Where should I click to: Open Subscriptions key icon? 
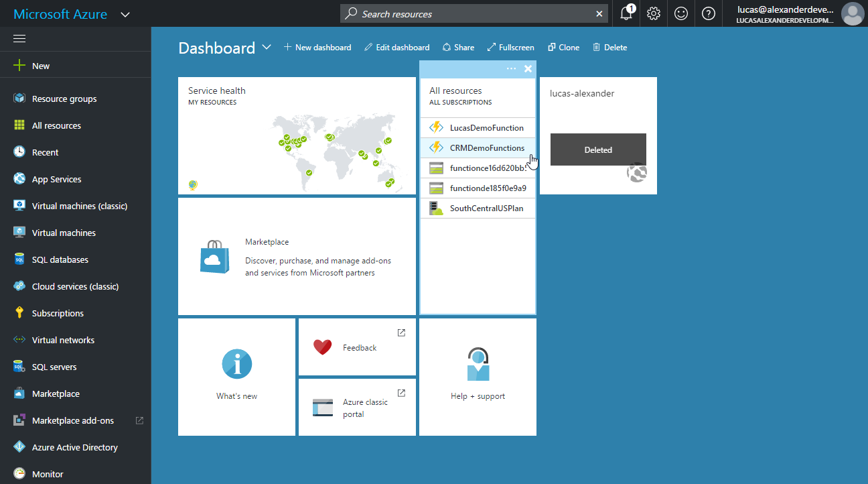point(19,313)
